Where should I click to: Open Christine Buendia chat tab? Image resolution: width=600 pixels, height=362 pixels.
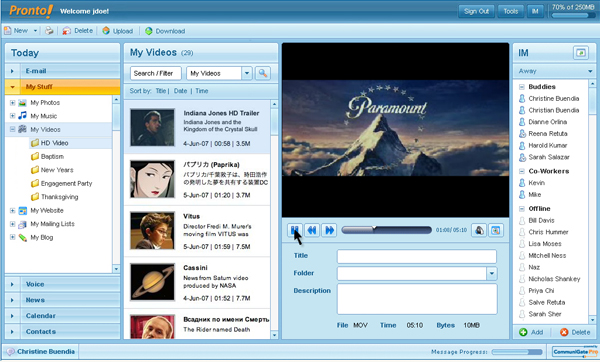pyautogui.click(x=41, y=351)
